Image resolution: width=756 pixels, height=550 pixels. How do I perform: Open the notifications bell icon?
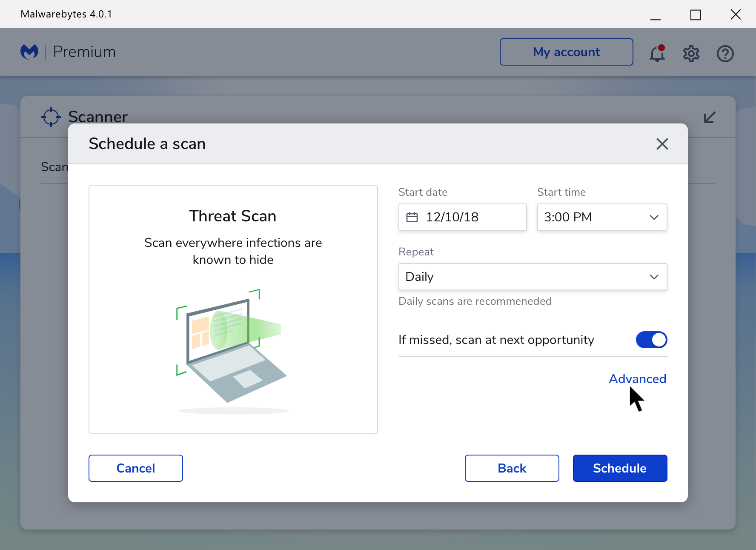(x=657, y=53)
